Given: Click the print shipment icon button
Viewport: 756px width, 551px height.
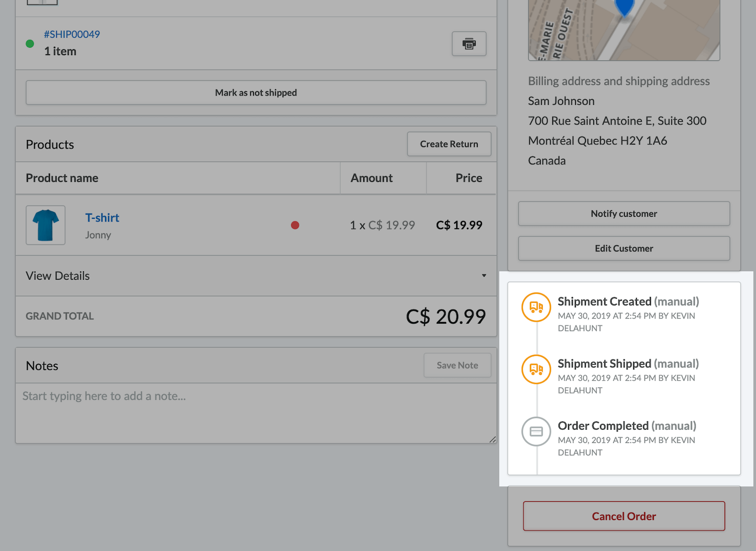Looking at the screenshot, I should coord(469,44).
